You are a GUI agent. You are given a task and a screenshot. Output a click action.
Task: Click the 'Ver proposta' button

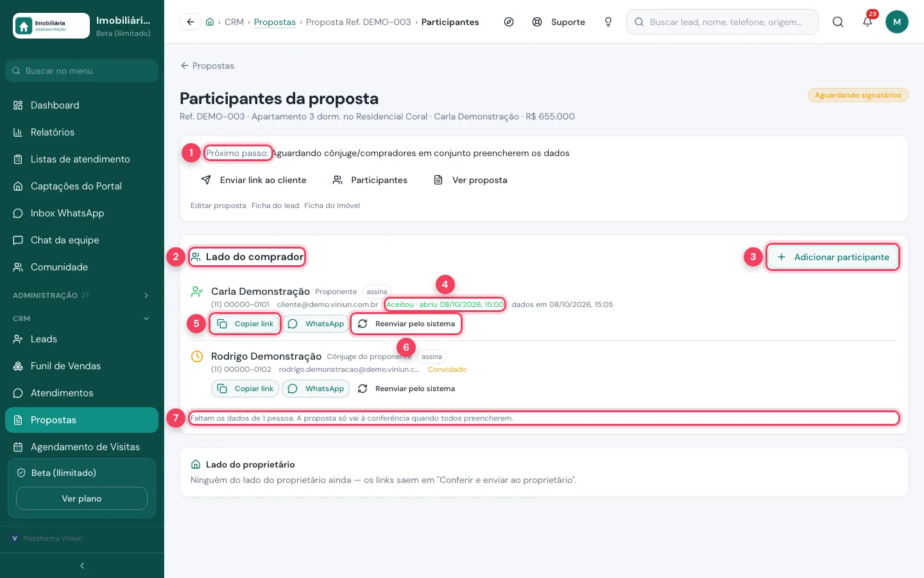pyautogui.click(x=470, y=180)
